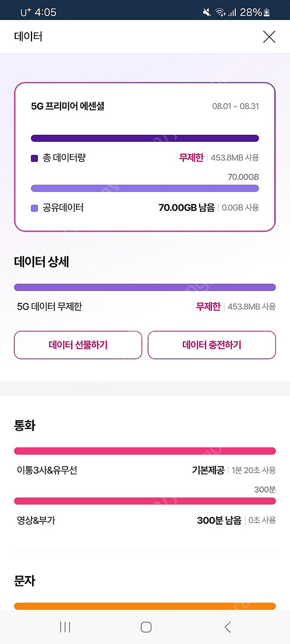Tap the Android back navigation icon
This screenshot has width=290, height=644.
[x=228, y=627]
